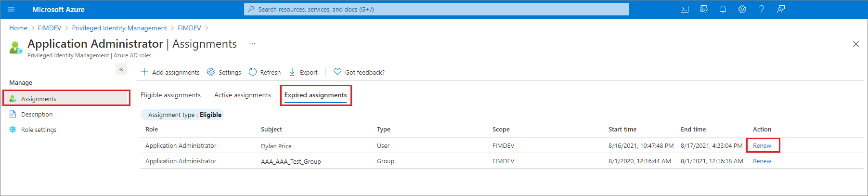Click the Microsoft Azure brand label

coord(58,9)
